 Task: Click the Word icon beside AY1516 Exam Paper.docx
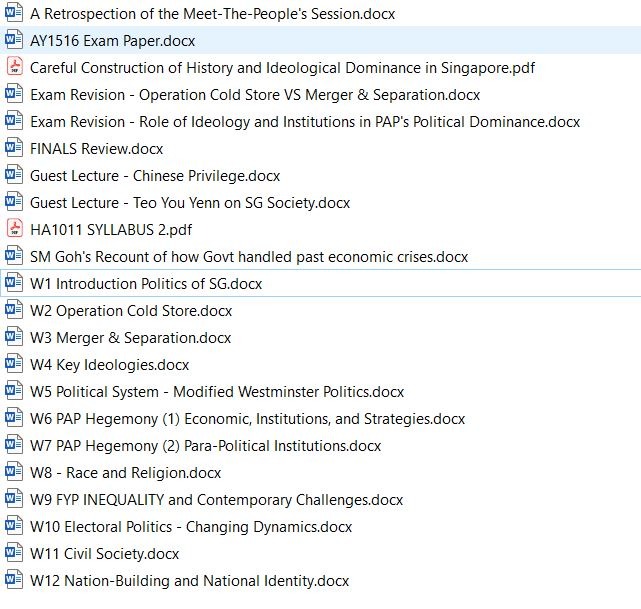pos(14,41)
